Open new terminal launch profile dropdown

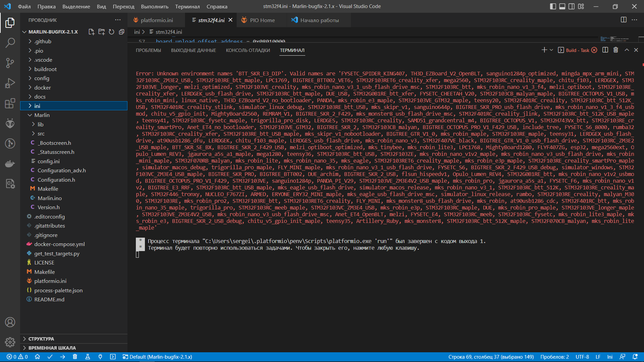551,50
